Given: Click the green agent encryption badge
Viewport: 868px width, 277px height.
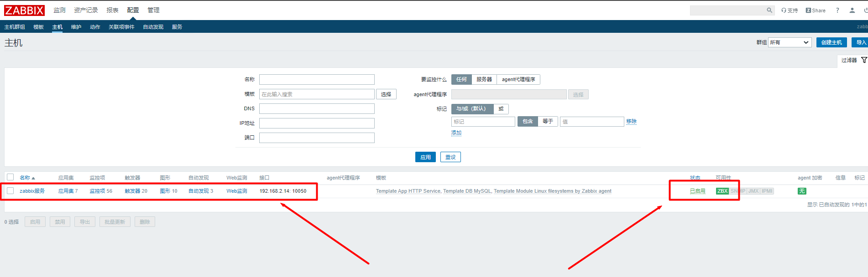Looking at the screenshot, I should pos(802,191).
